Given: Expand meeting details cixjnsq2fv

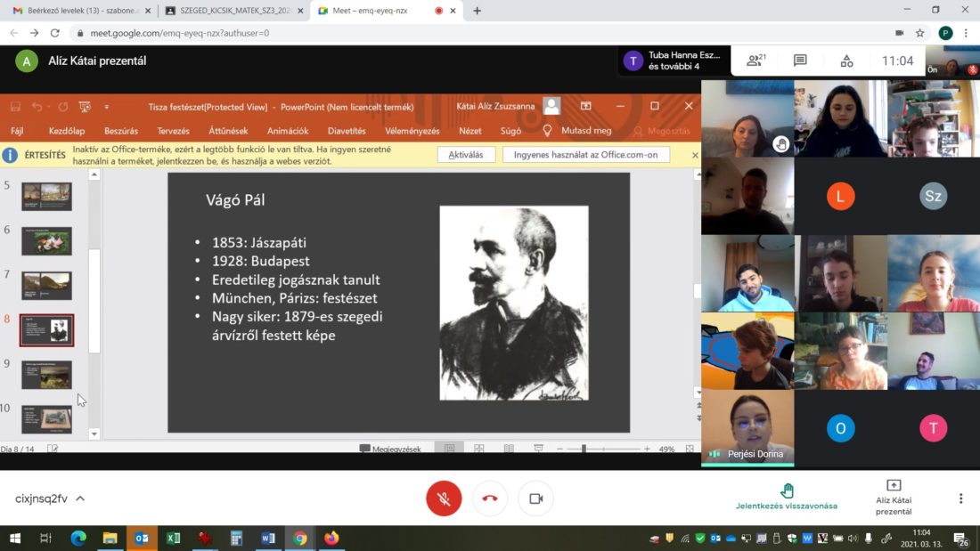Looking at the screenshot, I should pos(50,498).
